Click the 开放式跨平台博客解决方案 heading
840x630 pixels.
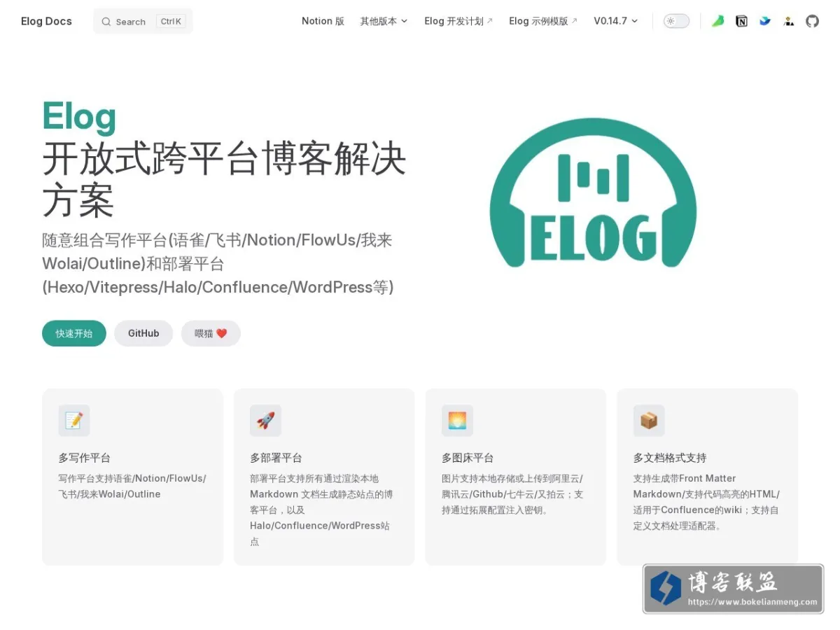pyautogui.click(x=224, y=179)
